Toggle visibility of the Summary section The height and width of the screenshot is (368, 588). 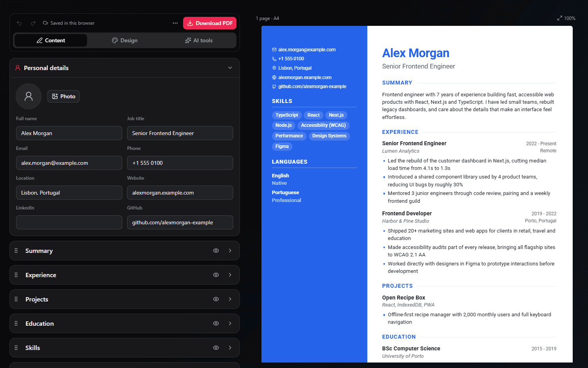216,251
